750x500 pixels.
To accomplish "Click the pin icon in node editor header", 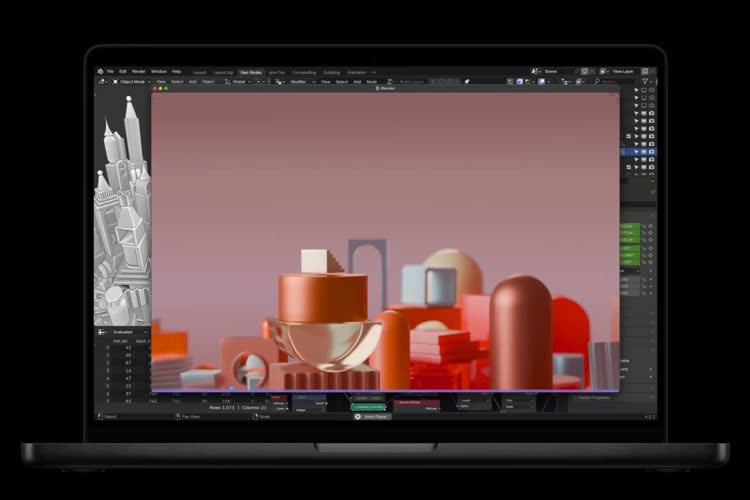I will click(466, 81).
